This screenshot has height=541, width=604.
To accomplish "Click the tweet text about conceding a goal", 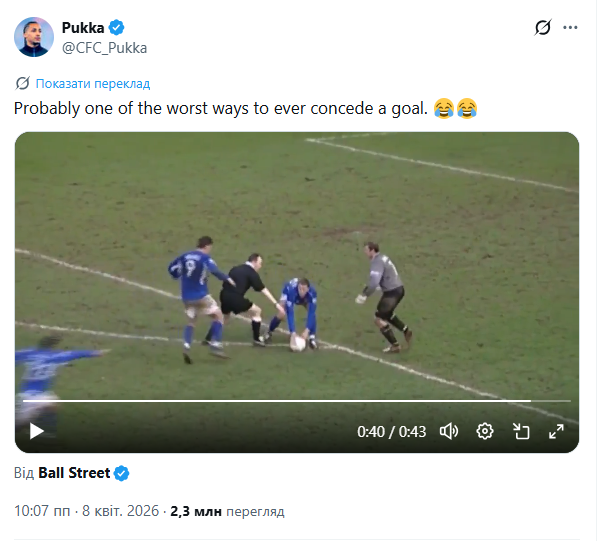I will pyautogui.click(x=220, y=108).
